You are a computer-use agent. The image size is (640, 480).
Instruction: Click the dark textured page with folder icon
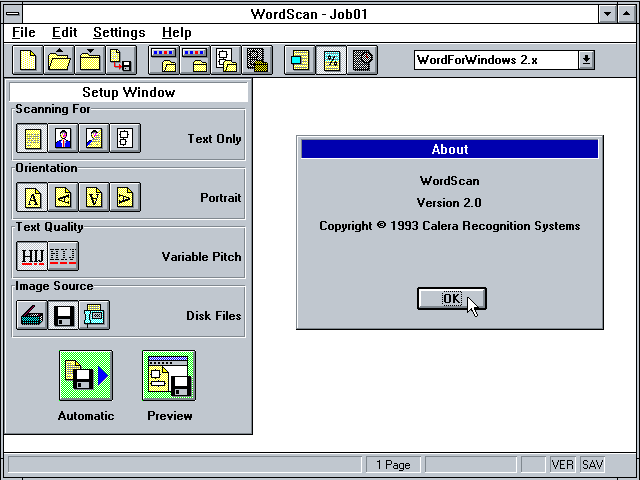coord(257,60)
